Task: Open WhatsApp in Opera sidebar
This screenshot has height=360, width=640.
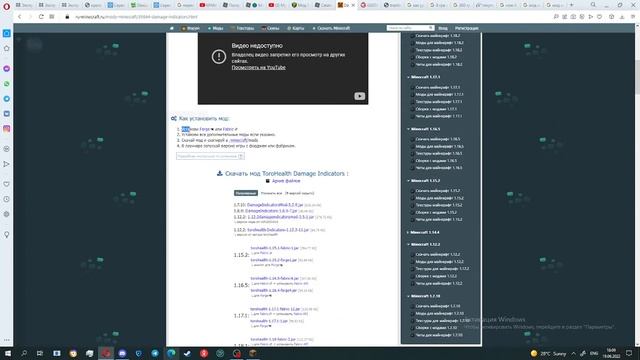Action: pos(7,84)
